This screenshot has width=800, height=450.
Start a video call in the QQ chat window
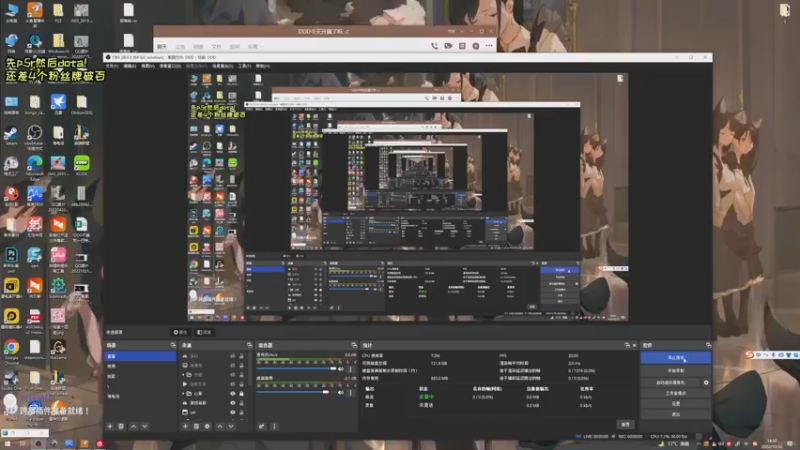(x=448, y=46)
